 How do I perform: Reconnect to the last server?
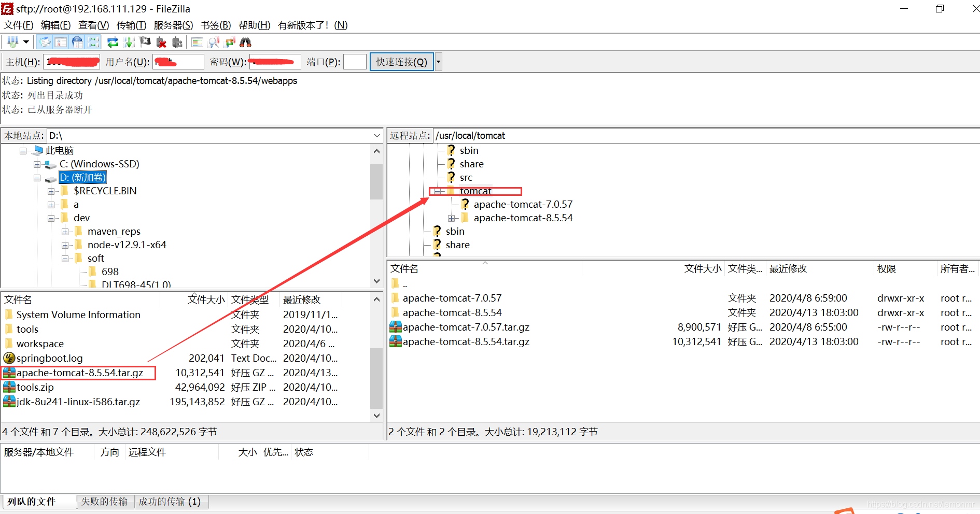pyautogui.click(x=177, y=42)
